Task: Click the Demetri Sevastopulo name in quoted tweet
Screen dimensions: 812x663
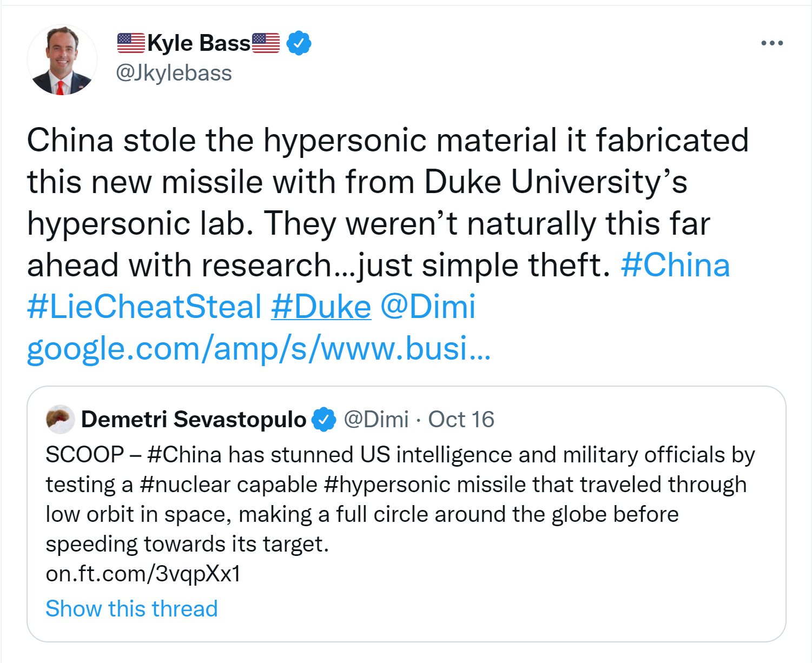Action: tap(194, 420)
